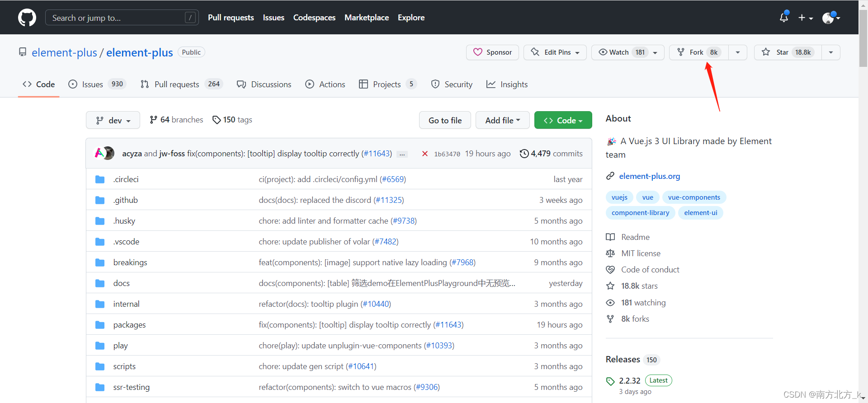Open commit hash 1b63470
Screen dimensions: 868x403
447,154
